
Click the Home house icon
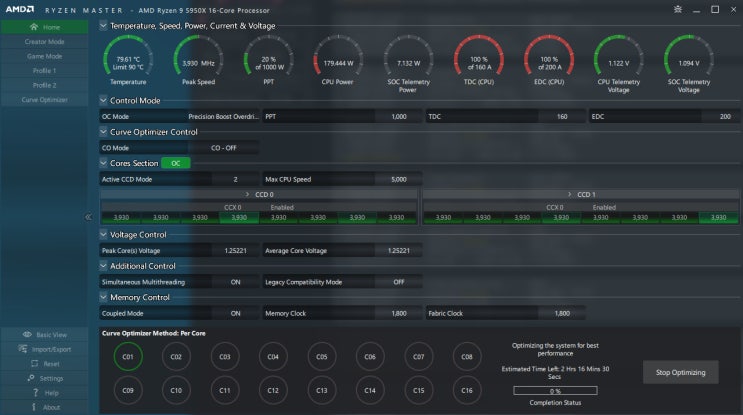point(33,27)
